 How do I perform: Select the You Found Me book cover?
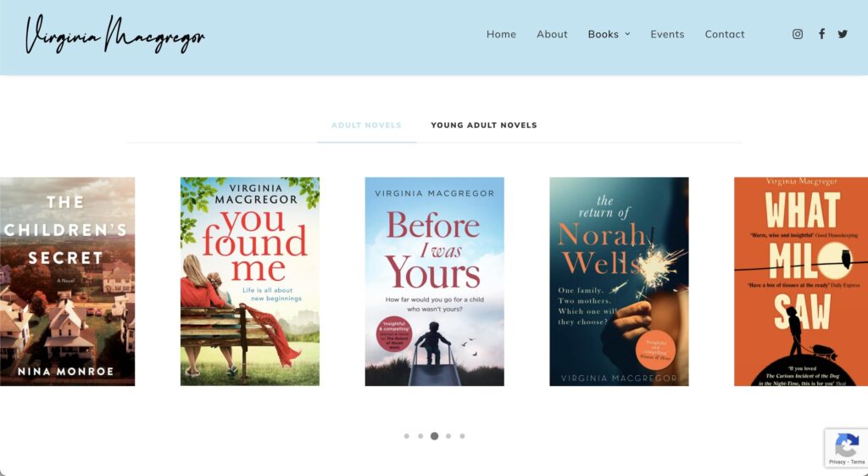[x=250, y=282]
